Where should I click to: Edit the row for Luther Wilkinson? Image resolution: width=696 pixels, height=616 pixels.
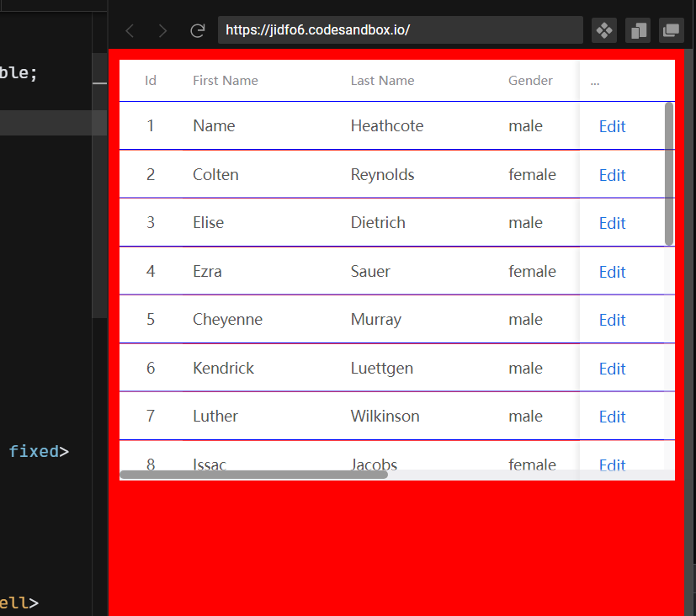coord(612,417)
